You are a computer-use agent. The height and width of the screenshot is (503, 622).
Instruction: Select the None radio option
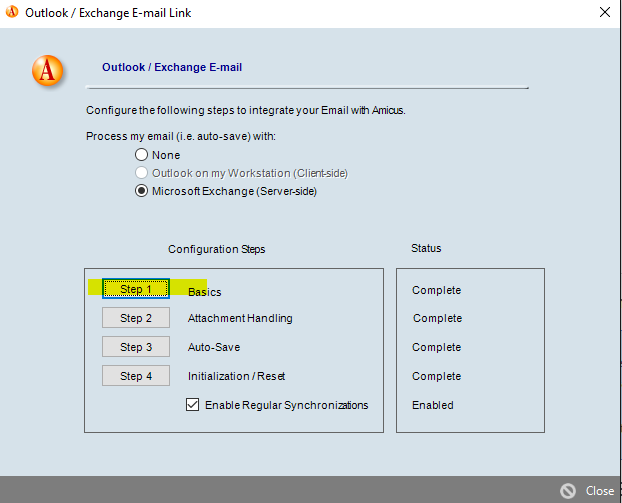tap(141, 155)
